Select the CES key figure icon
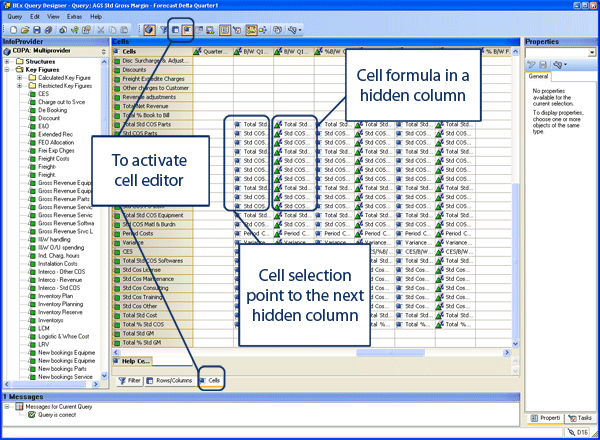 click(x=32, y=93)
